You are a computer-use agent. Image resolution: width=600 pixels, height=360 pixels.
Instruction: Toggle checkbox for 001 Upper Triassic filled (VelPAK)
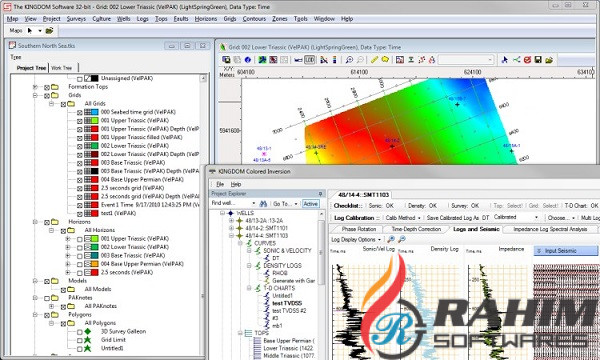[x=80, y=138]
